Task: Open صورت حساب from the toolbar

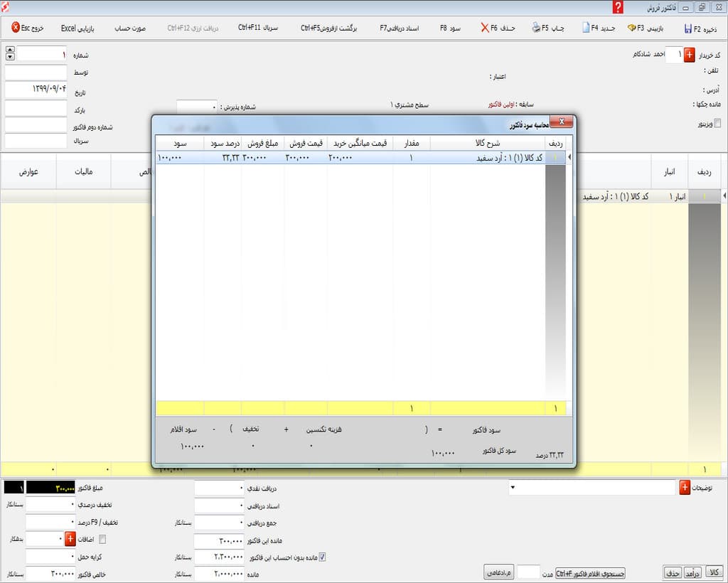Action: [x=129, y=28]
